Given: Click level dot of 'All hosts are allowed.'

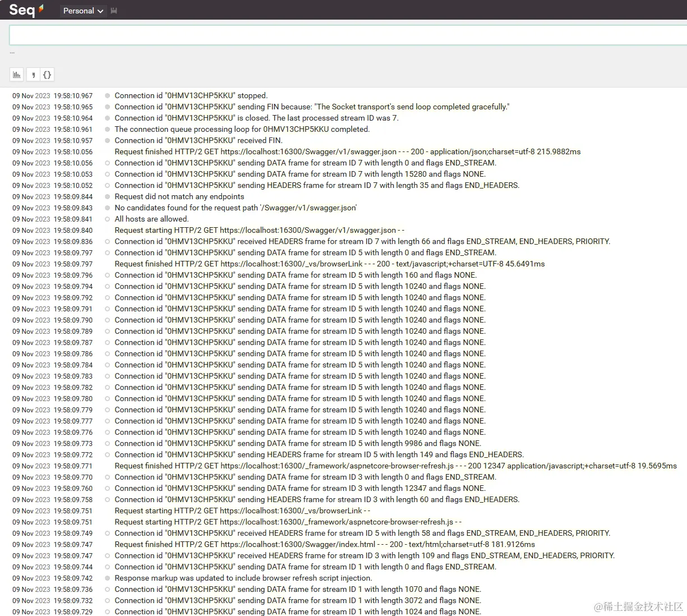Looking at the screenshot, I should click(x=107, y=219).
